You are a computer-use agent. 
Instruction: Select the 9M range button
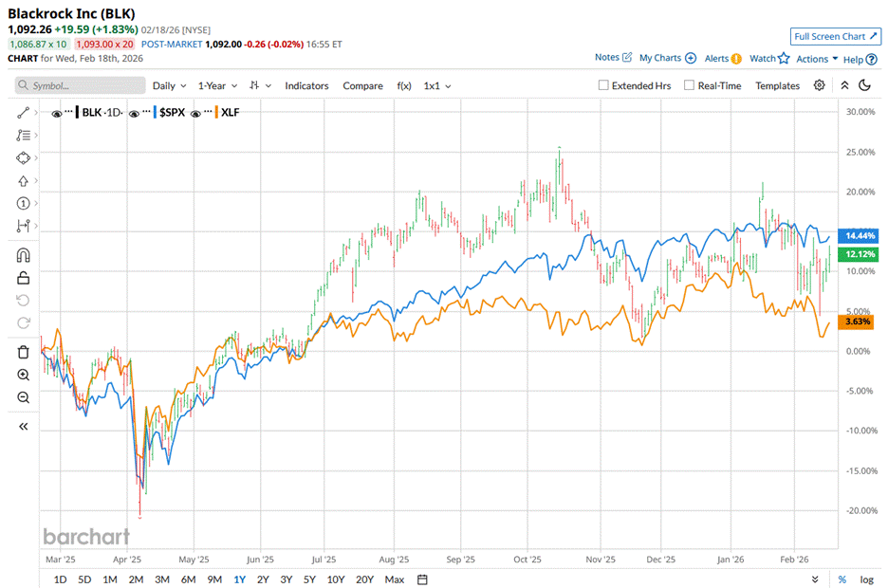click(214, 579)
